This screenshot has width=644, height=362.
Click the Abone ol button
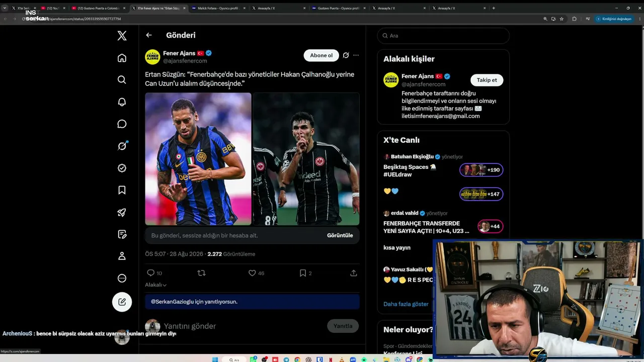321,55
